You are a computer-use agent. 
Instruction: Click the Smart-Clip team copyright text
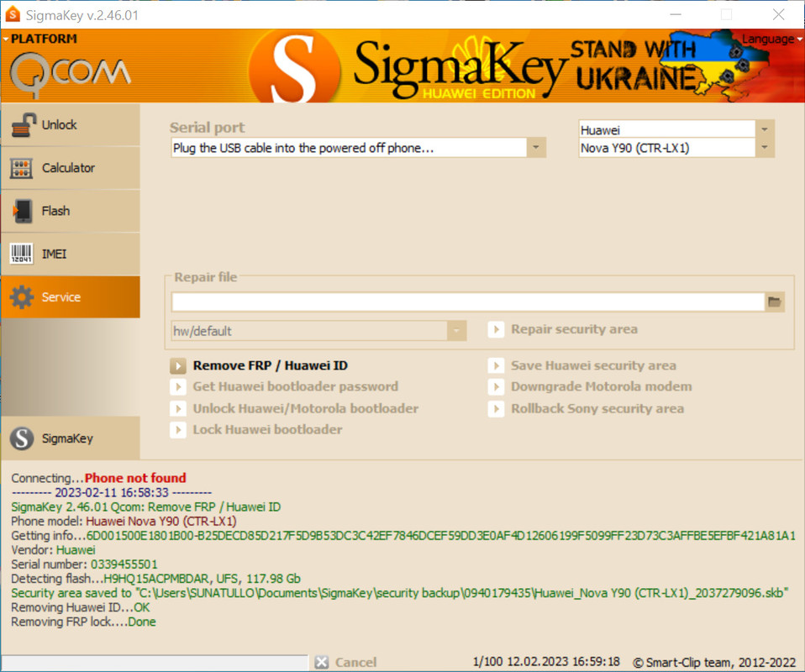tap(714, 662)
